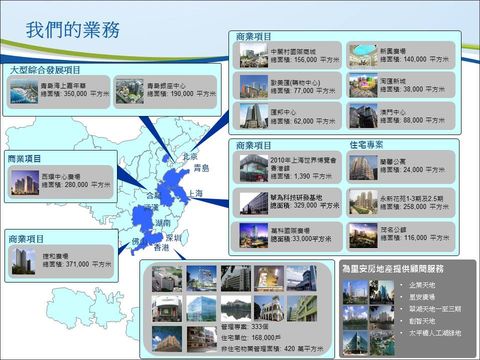Click the 住宅專案 heading
This screenshot has height=360, width=480.
pos(366,145)
